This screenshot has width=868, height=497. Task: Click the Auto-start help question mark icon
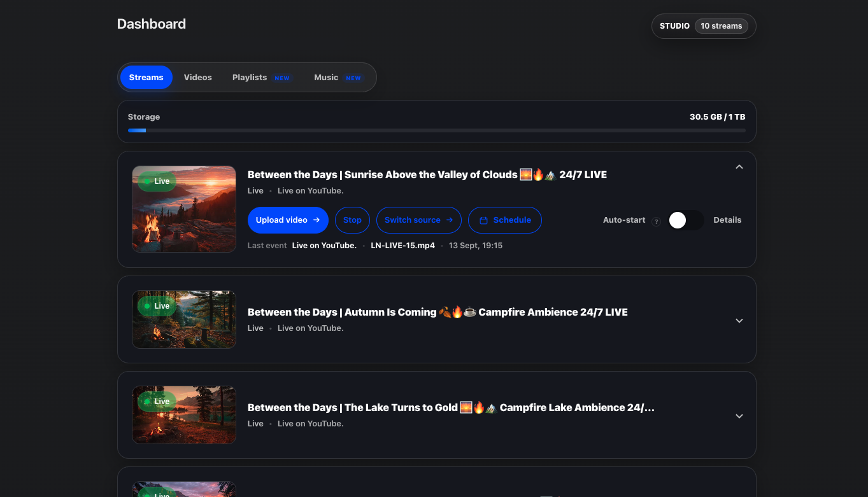tap(656, 221)
